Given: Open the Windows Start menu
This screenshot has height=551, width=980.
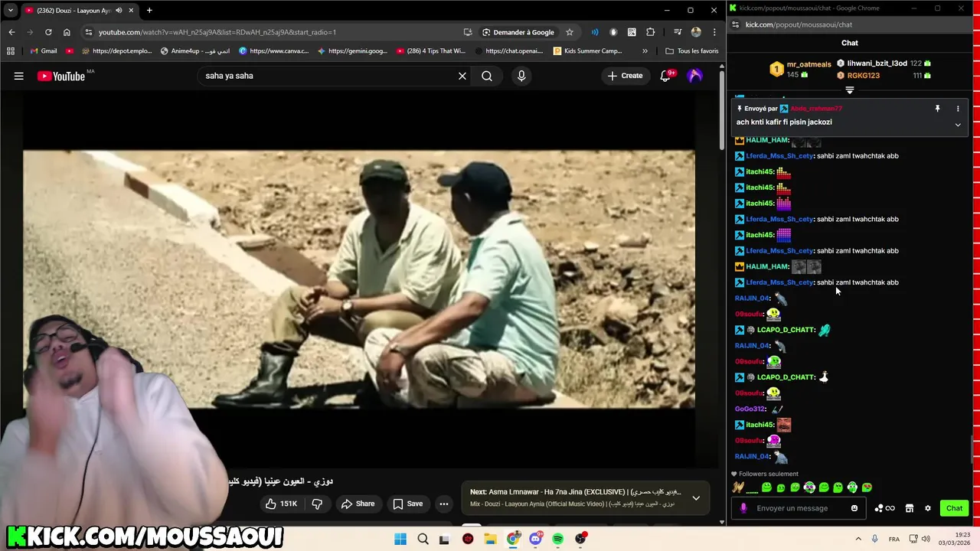Looking at the screenshot, I should [400, 539].
